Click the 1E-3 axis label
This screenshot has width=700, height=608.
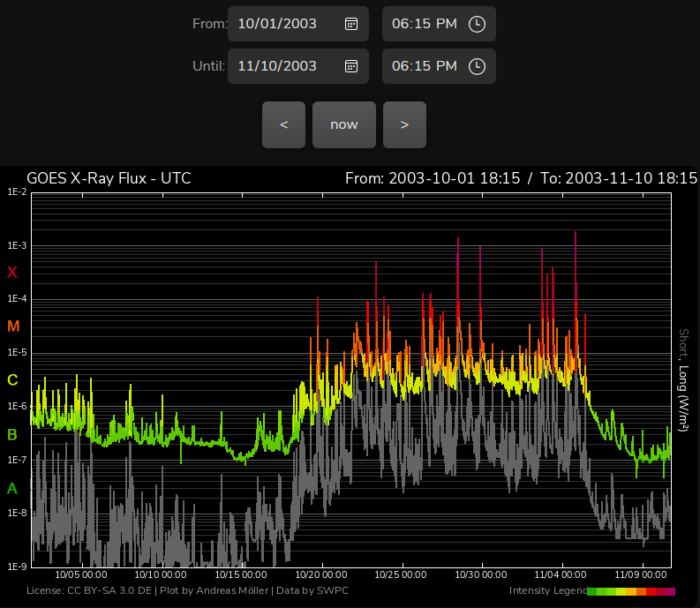tap(17, 245)
